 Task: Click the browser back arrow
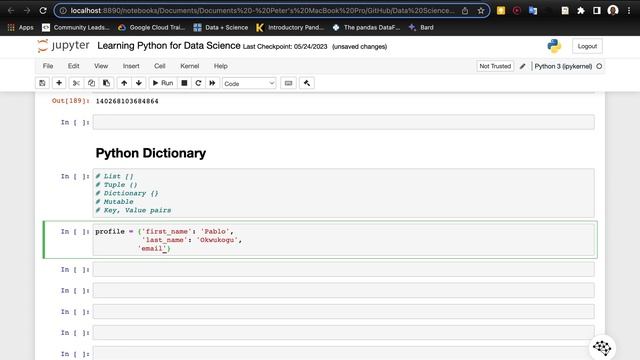[11, 11]
